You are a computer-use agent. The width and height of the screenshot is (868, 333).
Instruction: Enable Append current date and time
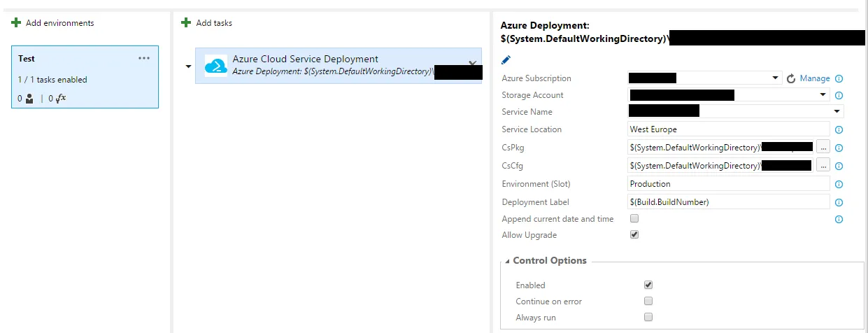point(634,218)
